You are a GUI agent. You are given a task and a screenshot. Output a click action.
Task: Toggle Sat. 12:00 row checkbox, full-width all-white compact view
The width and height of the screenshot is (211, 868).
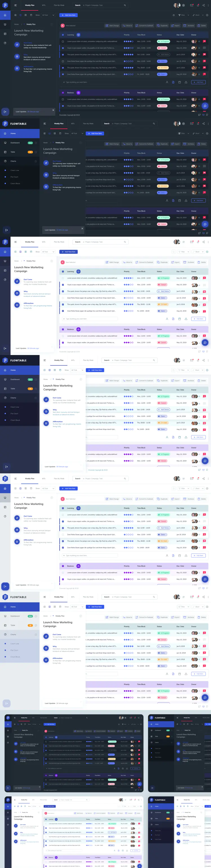point(63,528)
